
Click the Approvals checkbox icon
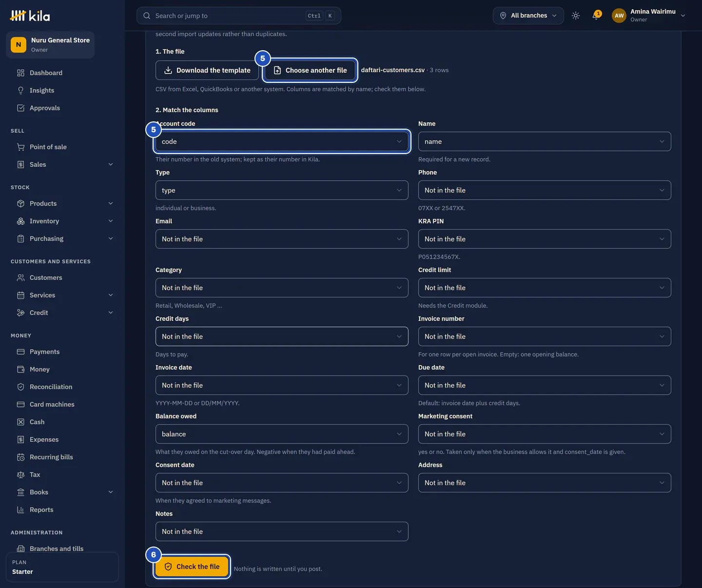coord(20,108)
